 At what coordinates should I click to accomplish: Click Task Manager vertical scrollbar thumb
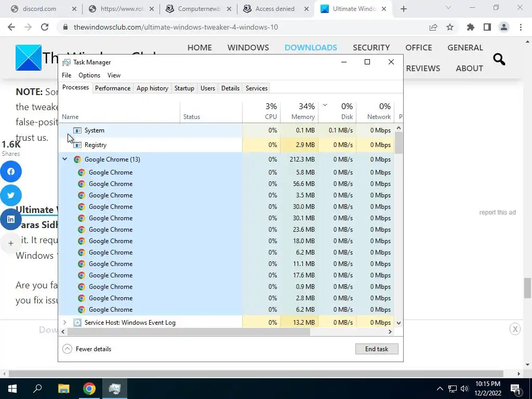(x=398, y=143)
